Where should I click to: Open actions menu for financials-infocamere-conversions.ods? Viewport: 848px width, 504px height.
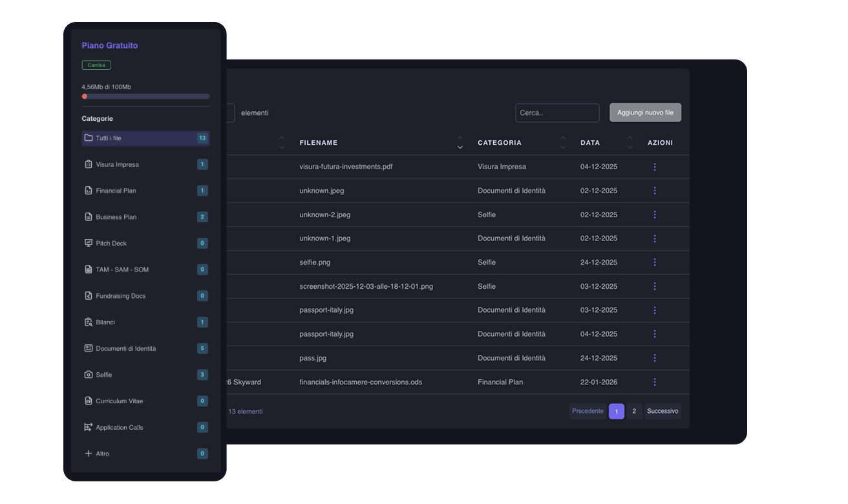click(x=655, y=382)
